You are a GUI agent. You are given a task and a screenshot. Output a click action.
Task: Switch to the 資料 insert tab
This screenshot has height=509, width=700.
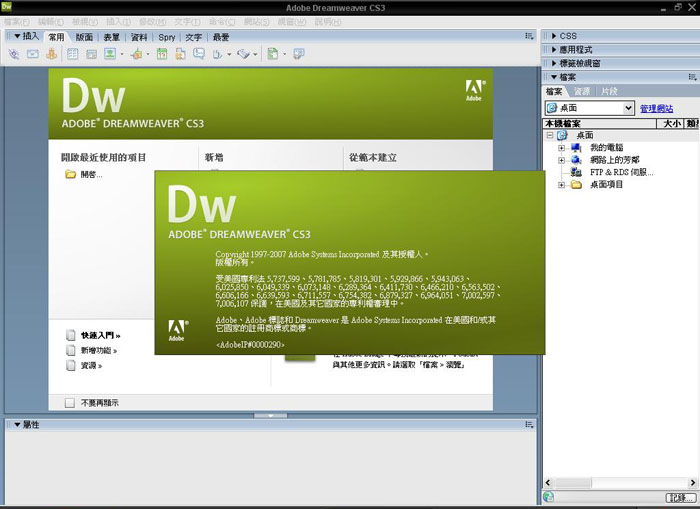[x=139, y=38]
